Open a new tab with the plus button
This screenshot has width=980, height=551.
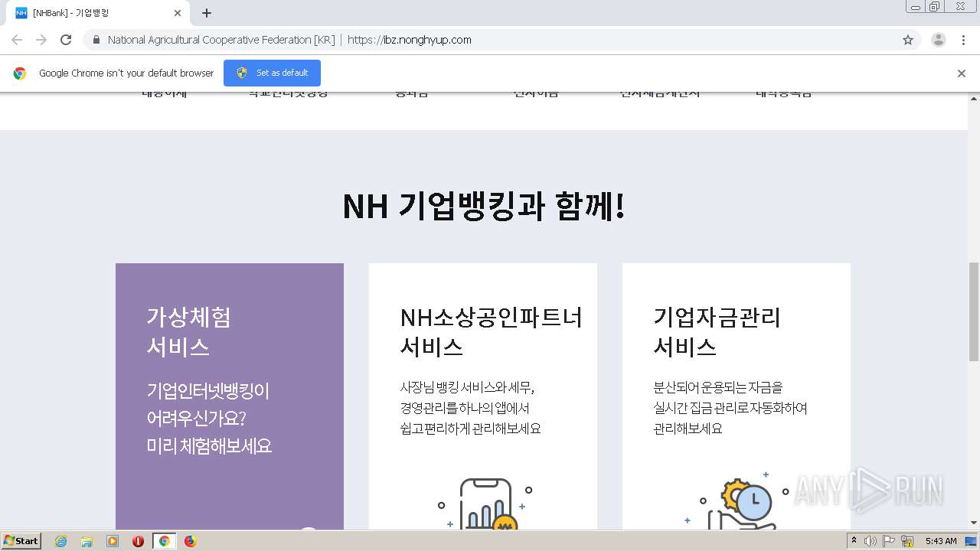(x=207, y=13)
